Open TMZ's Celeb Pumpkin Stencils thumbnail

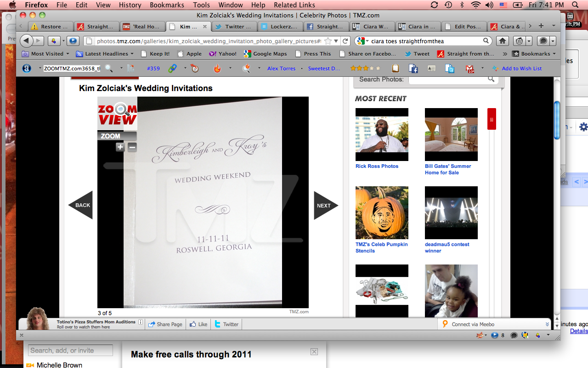[x=382, y=213]
